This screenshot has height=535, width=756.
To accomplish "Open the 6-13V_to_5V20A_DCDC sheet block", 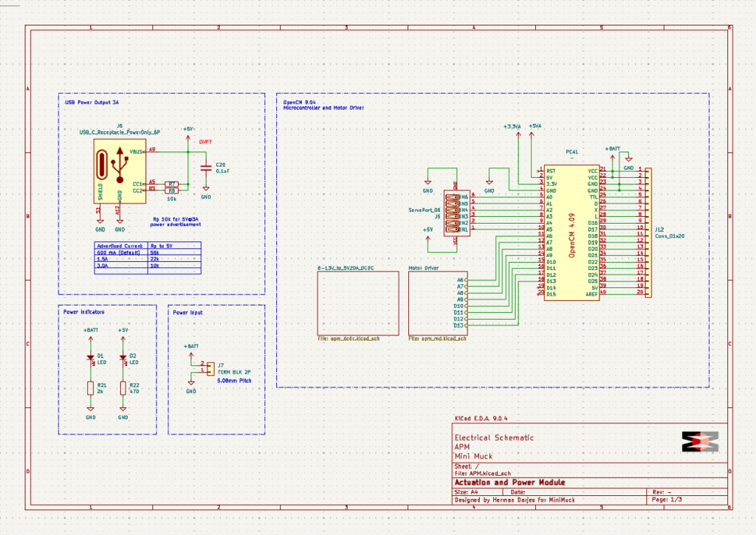I will click(x=358, y=303).
